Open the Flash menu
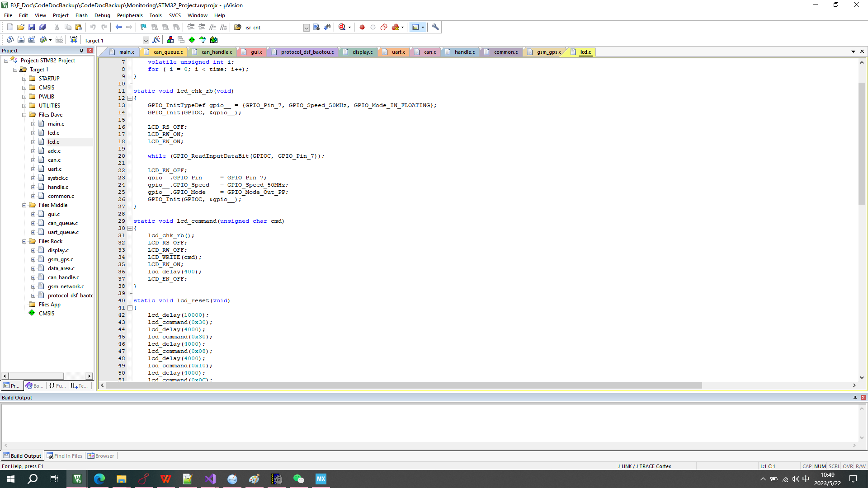 81,15
